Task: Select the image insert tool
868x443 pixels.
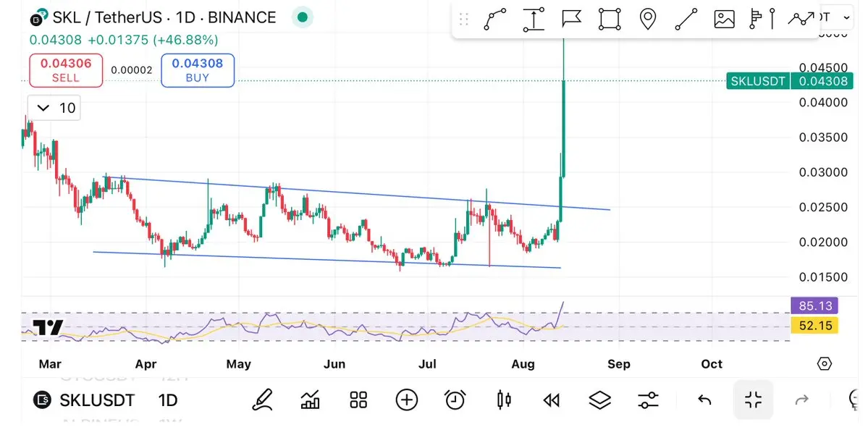Action: tap(724, 20)
